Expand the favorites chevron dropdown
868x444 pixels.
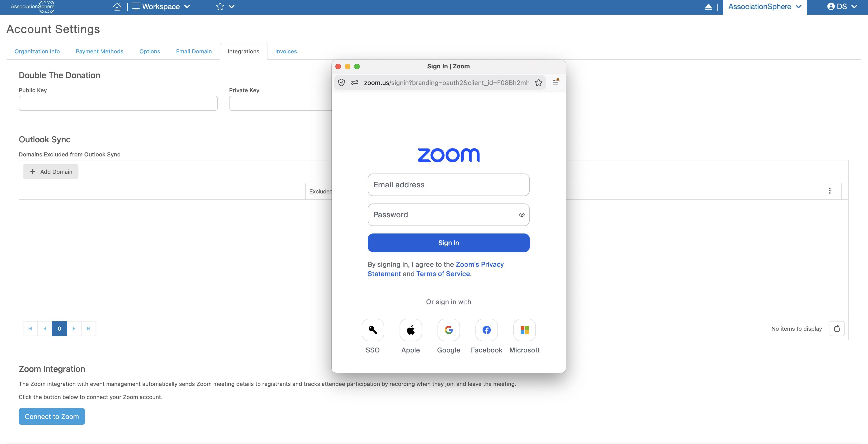point(232,7)
